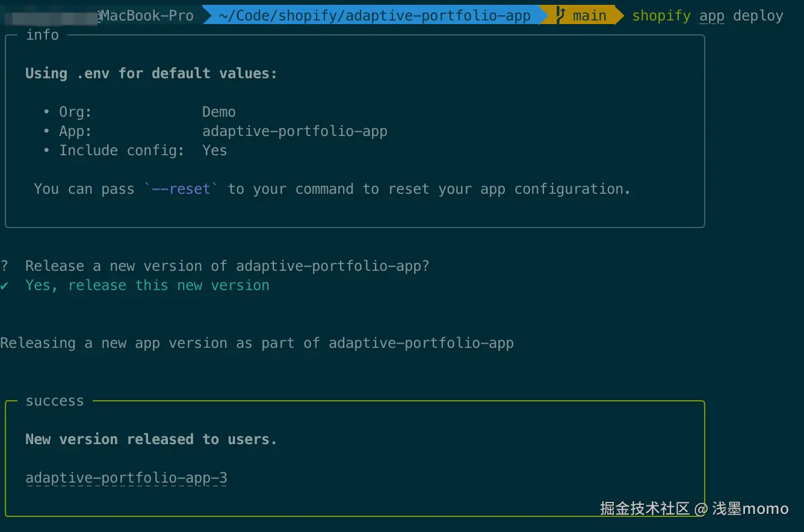This screenshot has height=532, width=804.
Task: Click the info box heading
Action: coord(42,35)
